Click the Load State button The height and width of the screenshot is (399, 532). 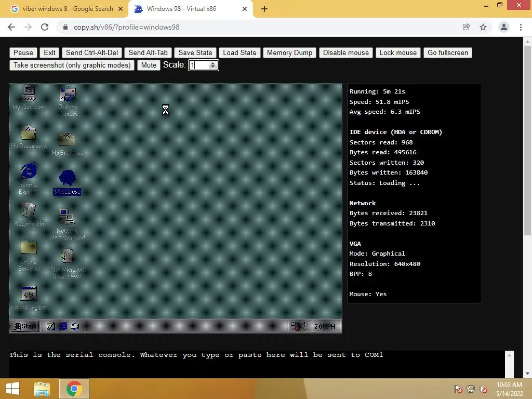[x=240, y=52]
